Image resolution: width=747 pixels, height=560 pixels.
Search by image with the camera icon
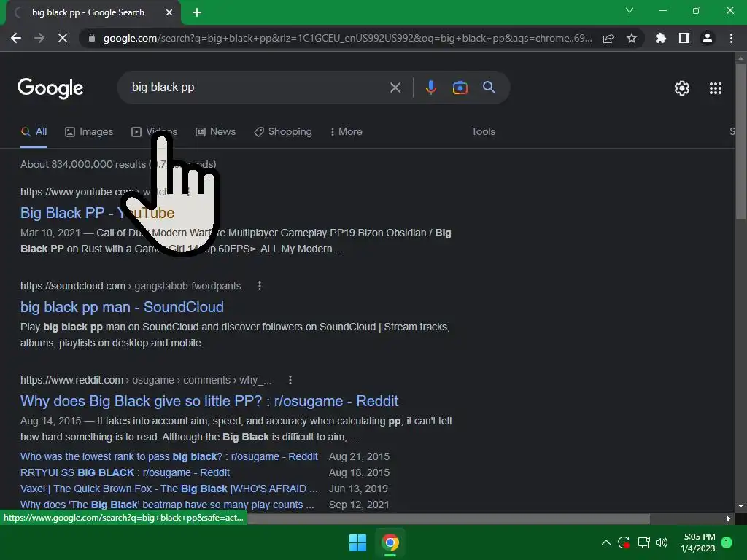(x=460, y=87)
